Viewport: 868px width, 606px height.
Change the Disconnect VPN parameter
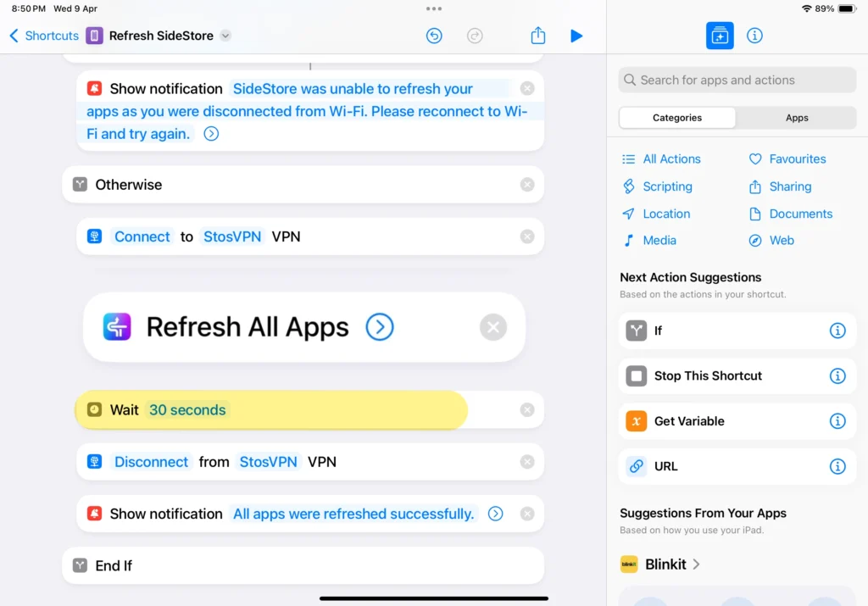(151, 462)
